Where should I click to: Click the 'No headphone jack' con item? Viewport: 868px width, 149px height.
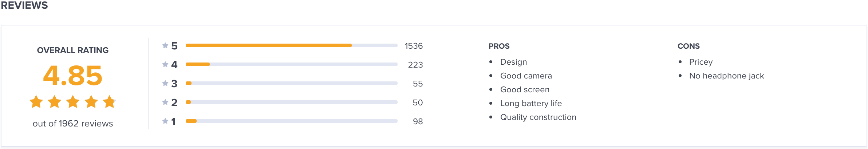coord(727,76)
